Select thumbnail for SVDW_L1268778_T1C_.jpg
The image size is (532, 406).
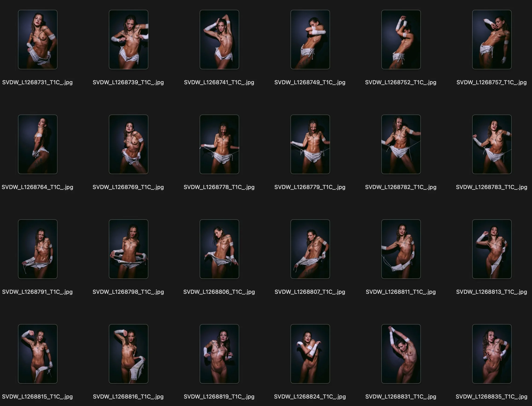tap(219, 144)
